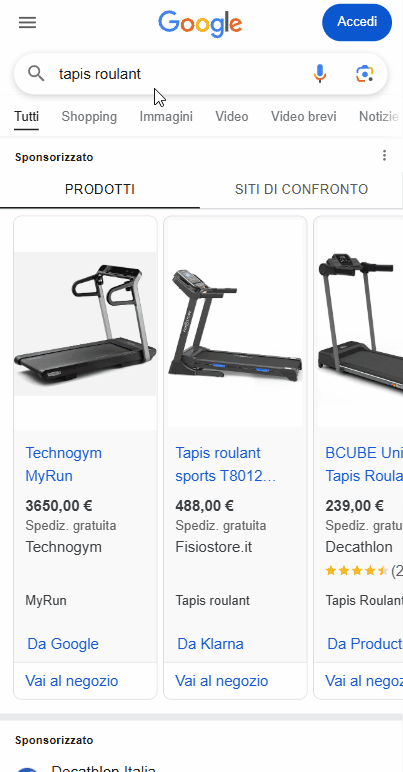Open the Technogym MyRun product link
Screen dimensions: 403x772
coord(63,464)
